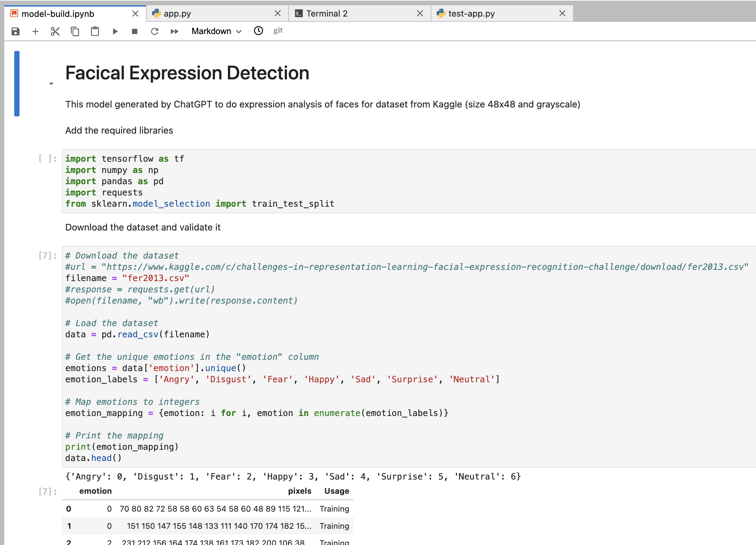Restart the kernel
The height and width of the screenshot is (545, 756).
155,31
